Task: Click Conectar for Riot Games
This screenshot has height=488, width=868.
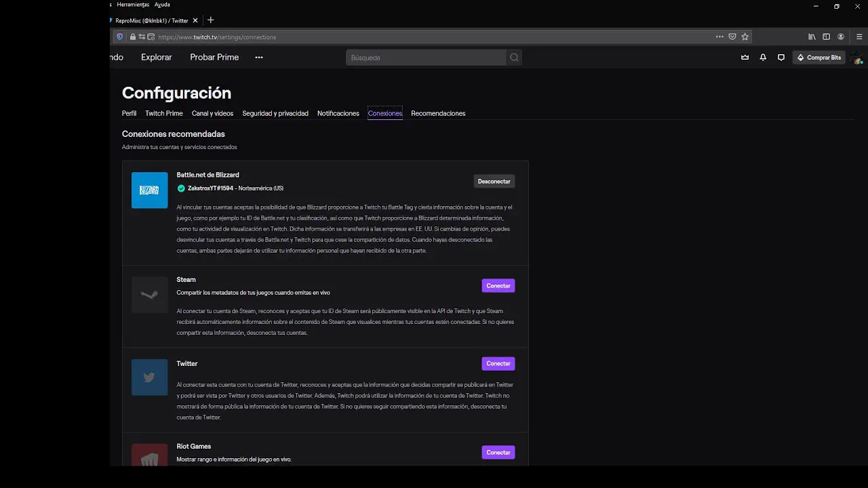Action: (498, 453)
